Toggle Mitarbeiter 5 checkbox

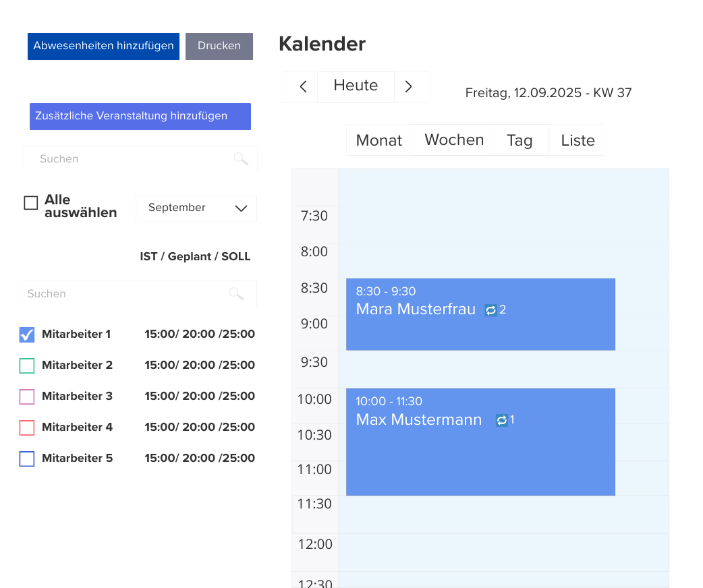27,459
